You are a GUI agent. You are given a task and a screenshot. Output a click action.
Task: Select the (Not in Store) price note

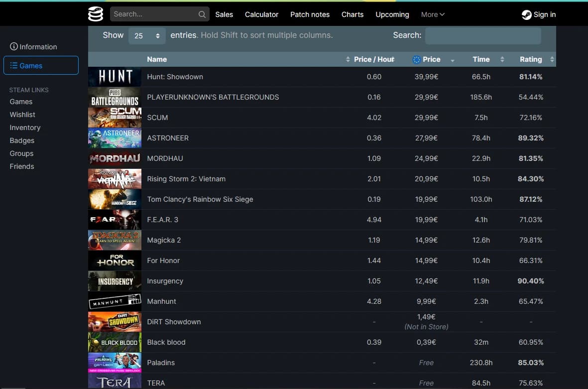(426, 327)
